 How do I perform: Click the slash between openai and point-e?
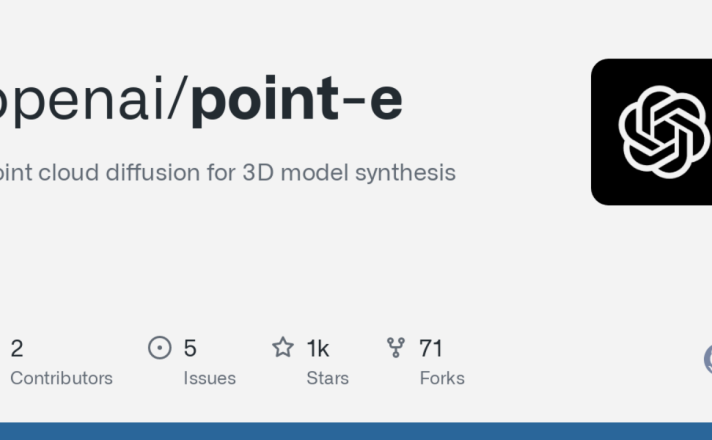175,99
